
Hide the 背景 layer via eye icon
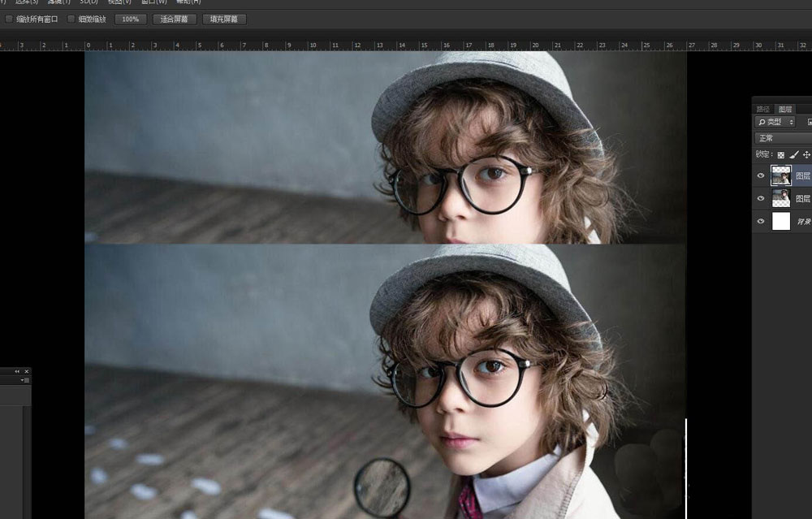coord(761,221)
